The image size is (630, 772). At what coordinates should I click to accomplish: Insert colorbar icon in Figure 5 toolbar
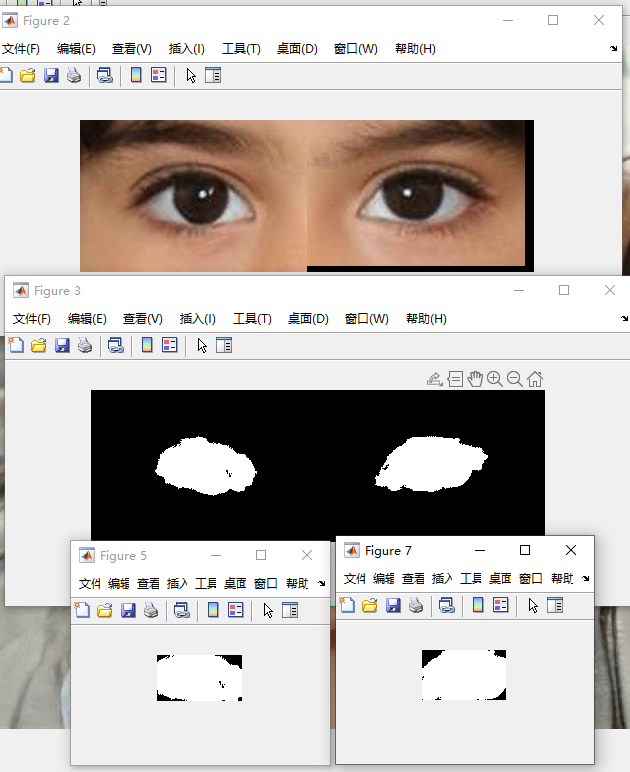(x=213, y=610)
